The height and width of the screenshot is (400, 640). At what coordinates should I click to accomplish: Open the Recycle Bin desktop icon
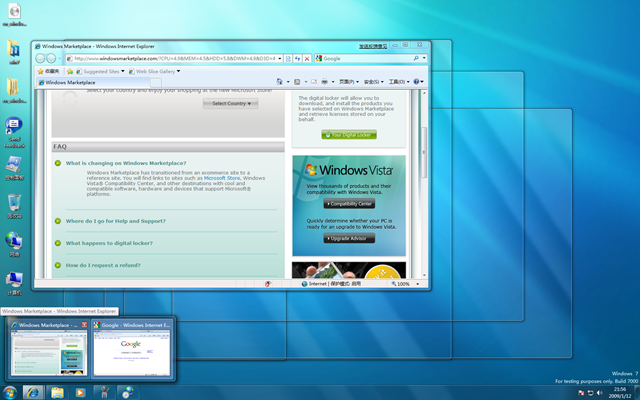(x=14, y=206)
